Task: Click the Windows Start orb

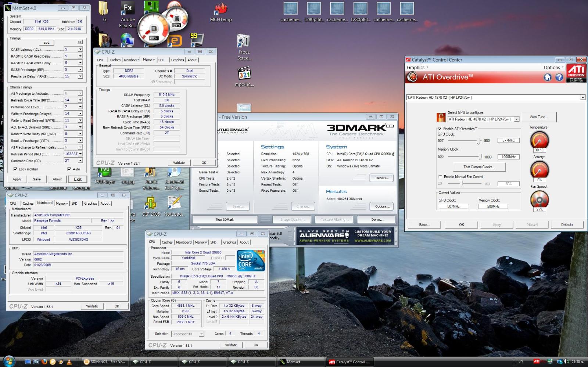Action: click(x=8, y=361)
